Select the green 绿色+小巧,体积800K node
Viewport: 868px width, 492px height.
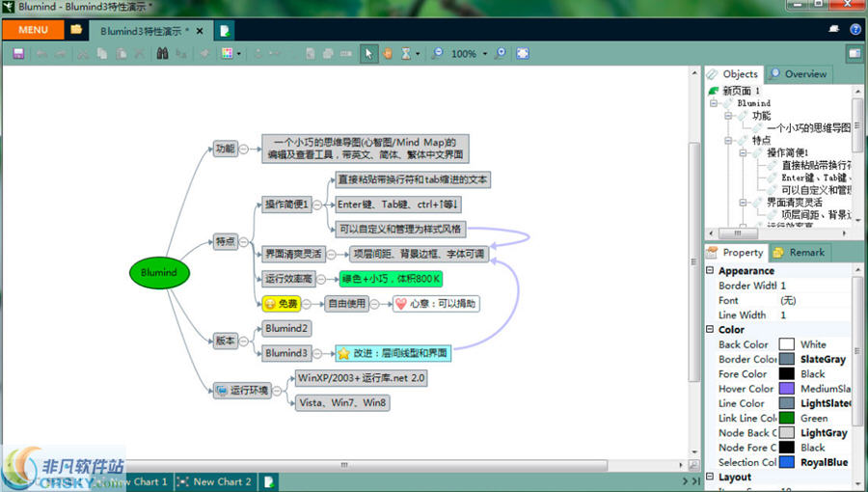[391, 279]
